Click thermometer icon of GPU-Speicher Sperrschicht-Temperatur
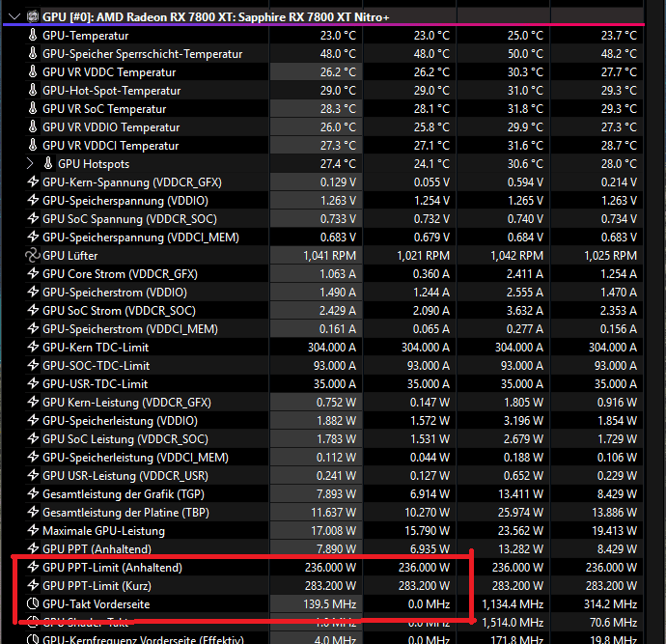 33,53
